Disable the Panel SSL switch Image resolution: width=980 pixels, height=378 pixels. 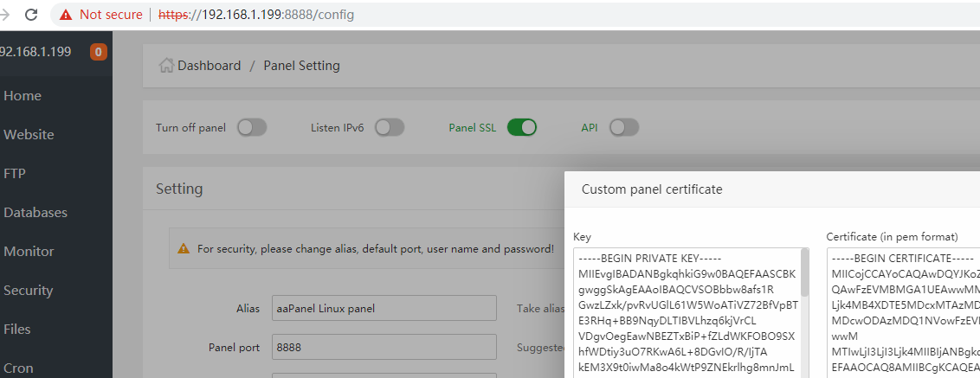coord(522,128)
